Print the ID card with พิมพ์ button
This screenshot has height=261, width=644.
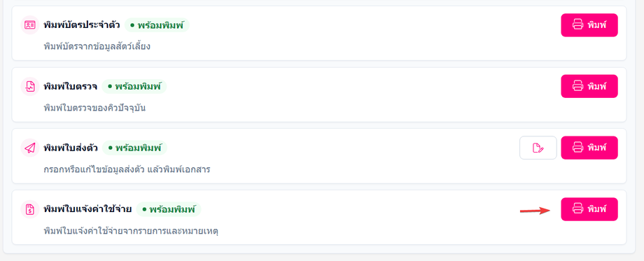pos(589,25)
